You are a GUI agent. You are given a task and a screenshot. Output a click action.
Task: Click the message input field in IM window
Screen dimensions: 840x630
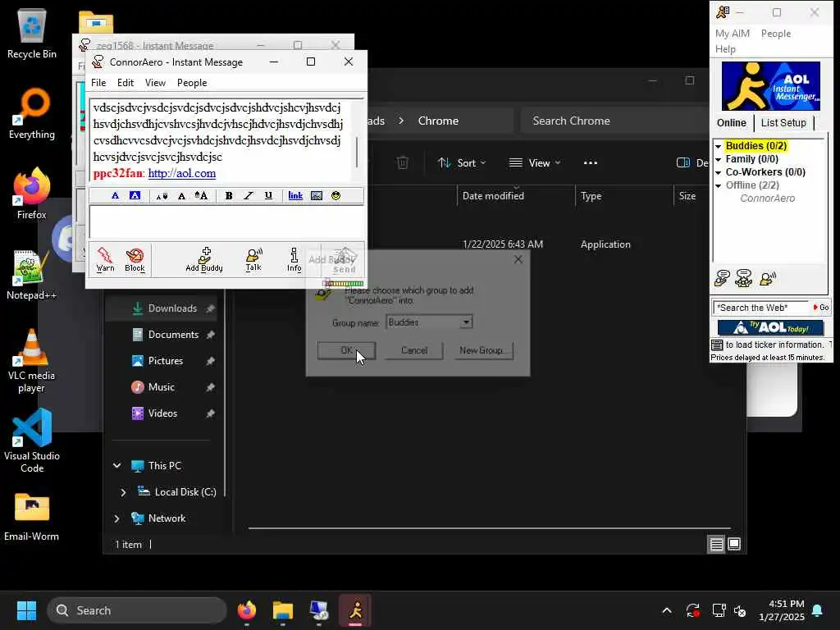(x=226, y=221)
